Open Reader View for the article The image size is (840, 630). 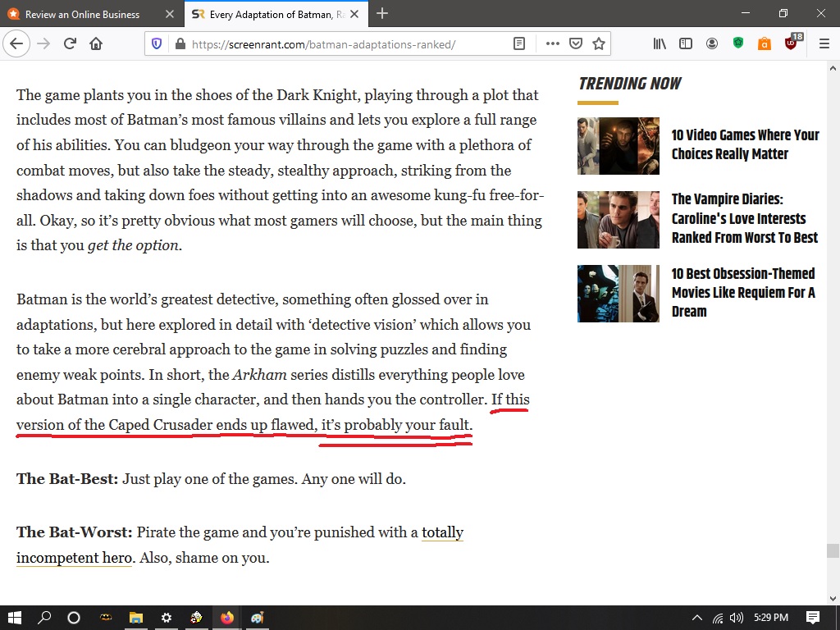[519, 44]
